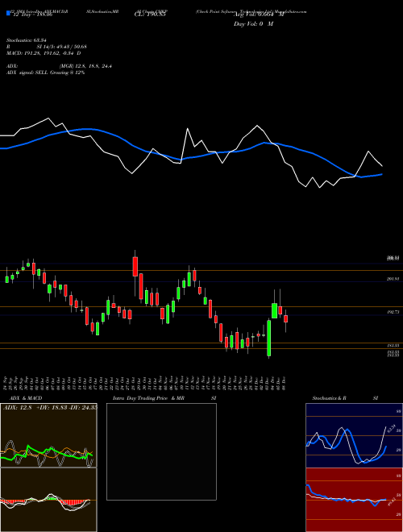Open the ADX indicator mini chart
Screen dimensions: 403x532
coord(48,435)
